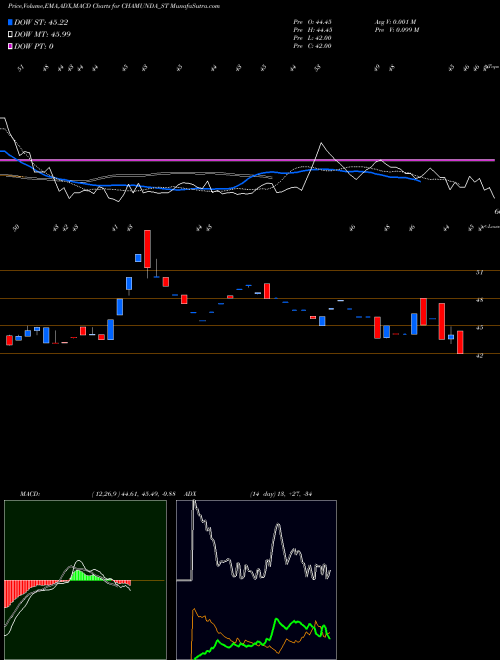Click the 42 price axis label
Image resolution: width=500 pixels, height=660 pixels.
point(479,356)
